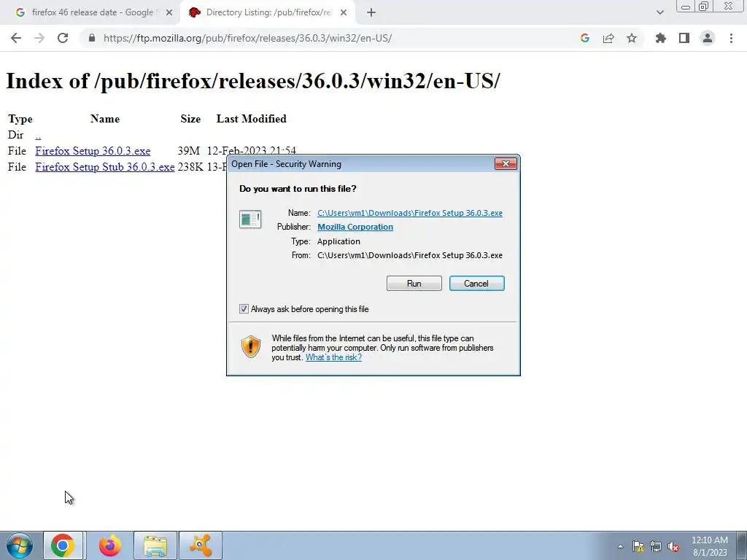The image size is (747, 560).
Task: Click the muted volume tray icon
Action: point(673,546)
